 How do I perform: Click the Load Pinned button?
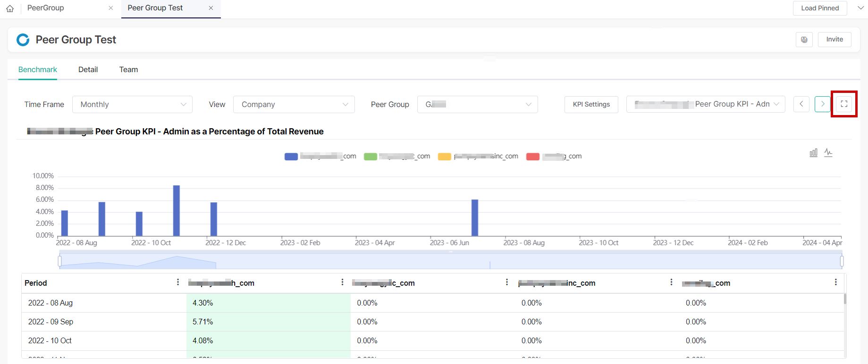(x=819, y=8)
